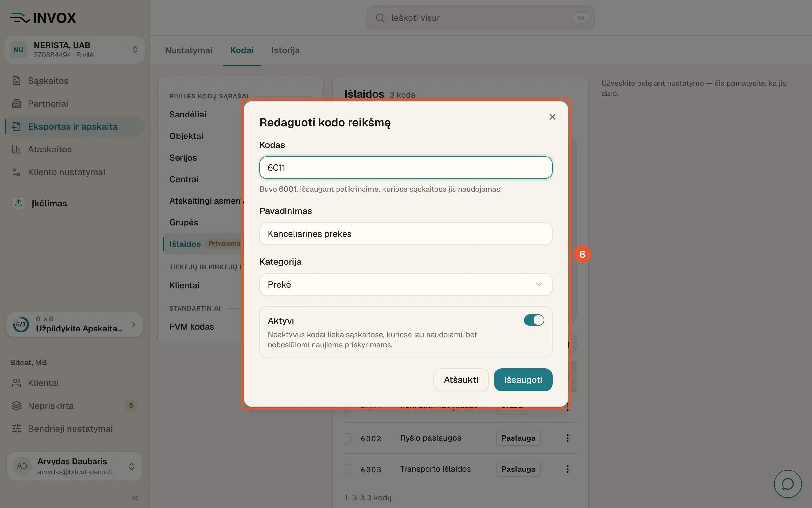
Task: Switch to the Nustatymai tab
Action: pos(189,50)
